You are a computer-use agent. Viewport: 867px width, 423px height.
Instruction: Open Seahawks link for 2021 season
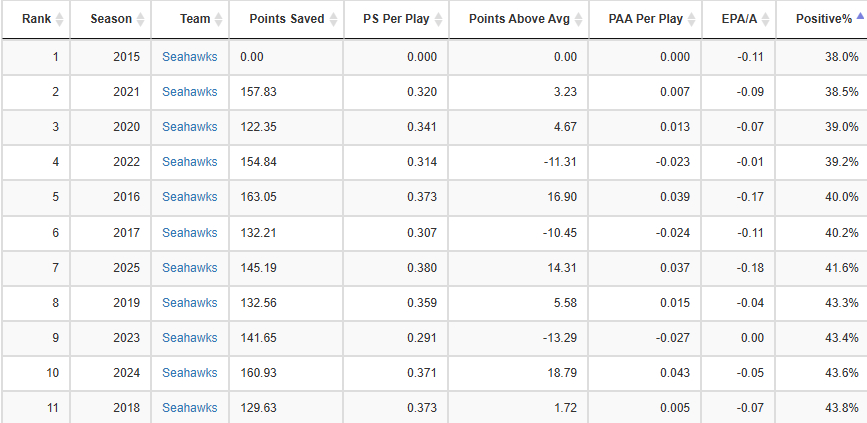189,92
